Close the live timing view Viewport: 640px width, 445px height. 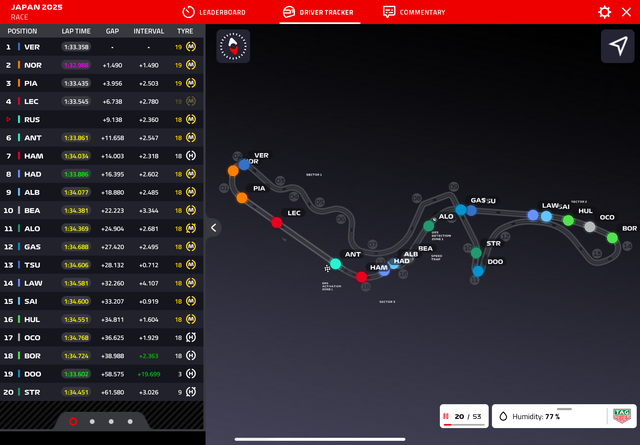[x=627, y=12]
